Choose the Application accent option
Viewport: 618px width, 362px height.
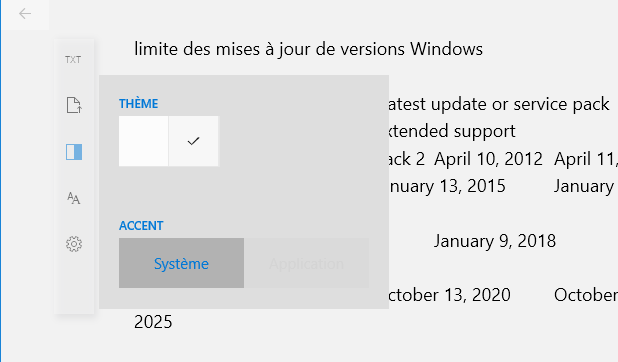point(306,263)
